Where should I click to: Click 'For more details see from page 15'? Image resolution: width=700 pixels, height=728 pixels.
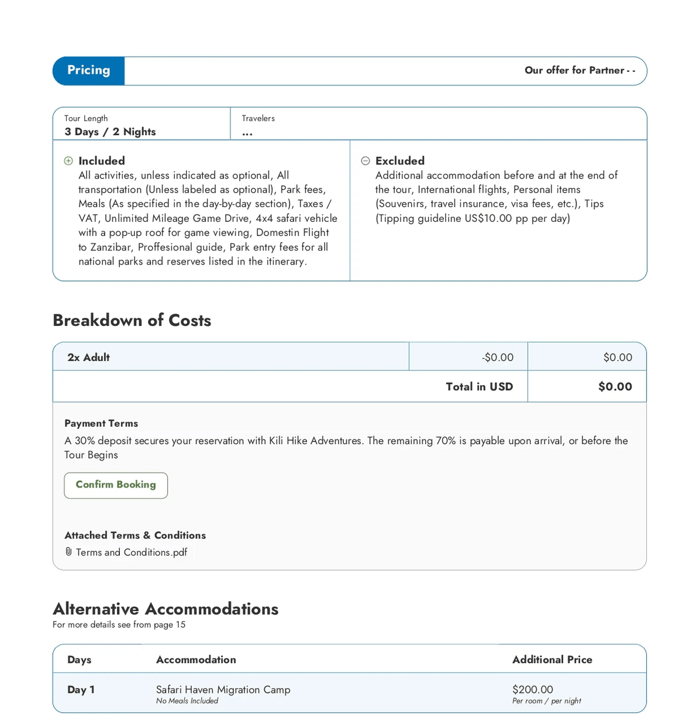coord(119,625)
